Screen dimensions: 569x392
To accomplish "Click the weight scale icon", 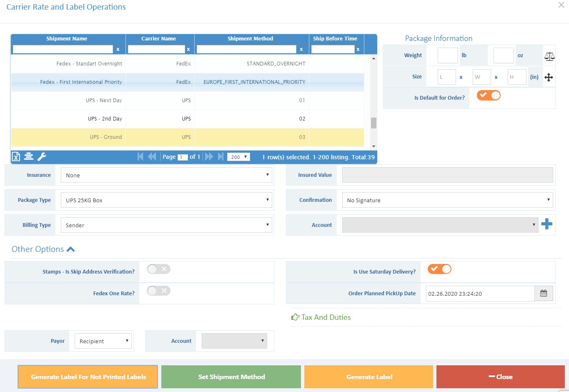I will [549, 56].
